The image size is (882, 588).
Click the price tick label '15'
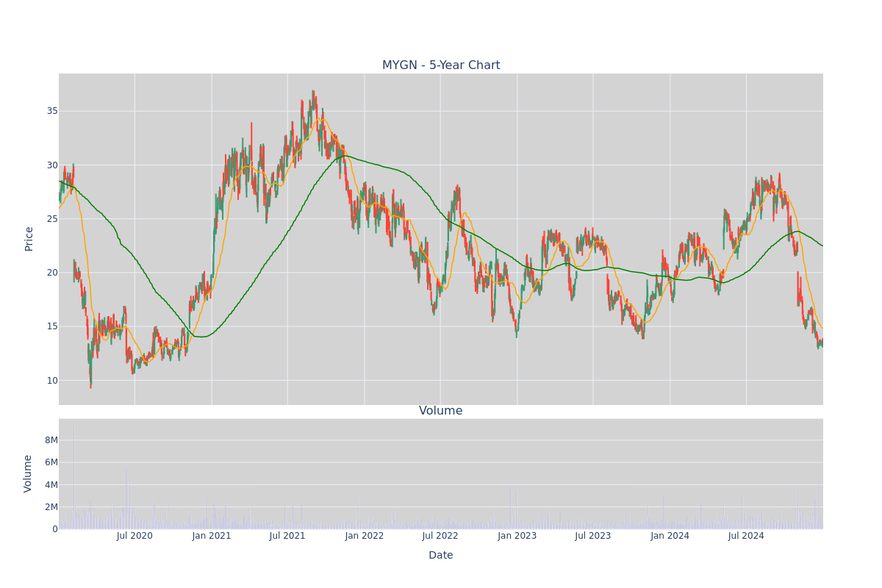pos(53,326)
